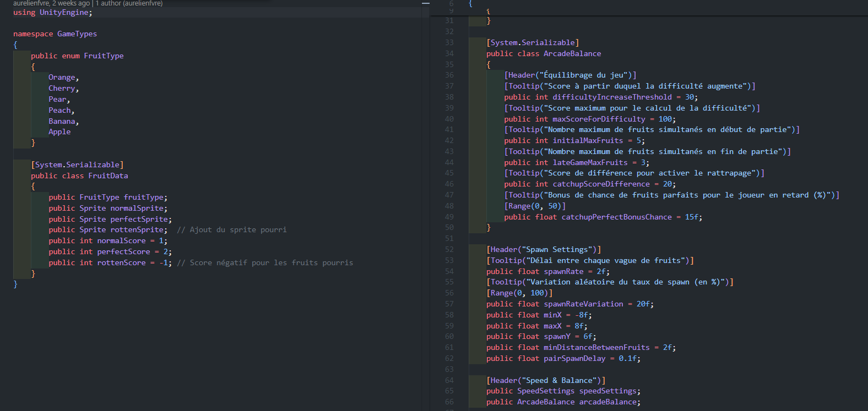The width and height of the screenshot is (868, 411).
Task: Click the 'public Sprite normalSprite;' field
Action: pyautogui.click(x=108, y=209)
